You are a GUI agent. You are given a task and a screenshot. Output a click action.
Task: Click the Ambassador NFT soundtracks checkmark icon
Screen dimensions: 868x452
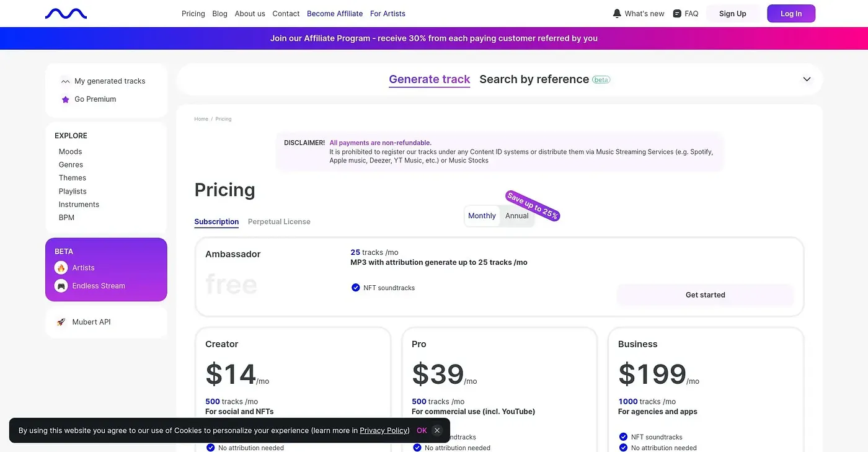pos(355,288)
